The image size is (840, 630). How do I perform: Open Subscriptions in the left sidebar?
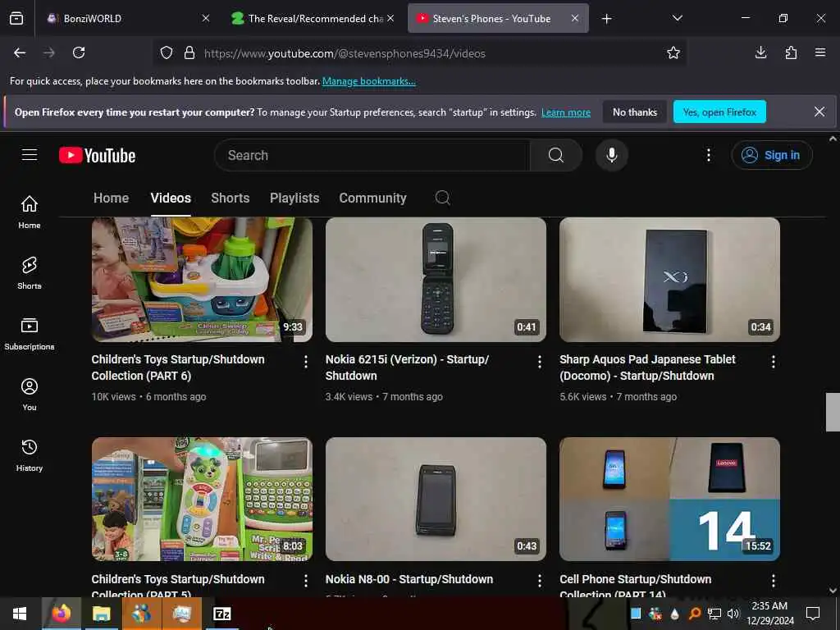[x=30, y=333]
